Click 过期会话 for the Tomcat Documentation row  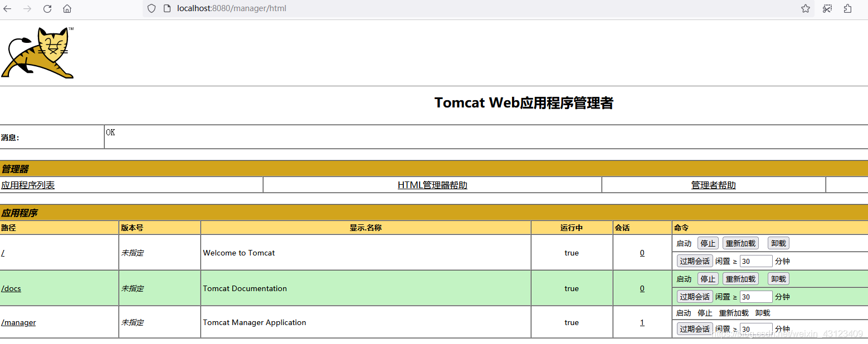click(x=695, y=297)
